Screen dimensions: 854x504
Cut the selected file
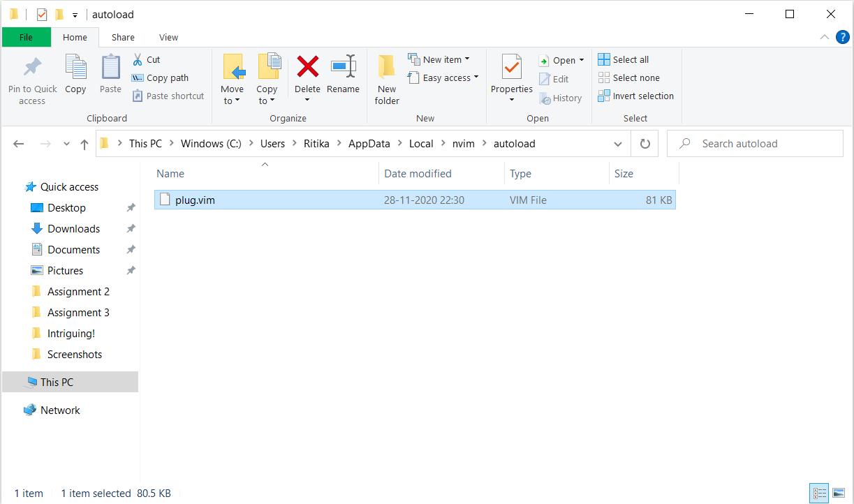point(146,59)
